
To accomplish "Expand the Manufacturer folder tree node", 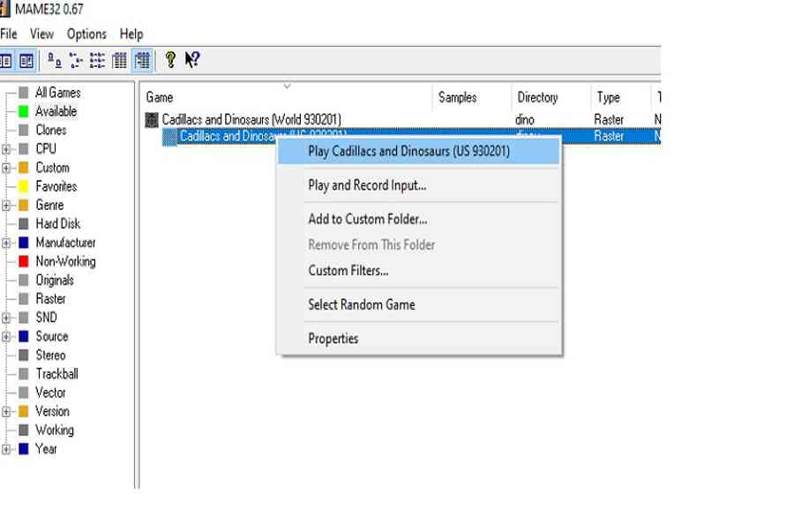I will (6, 243).
